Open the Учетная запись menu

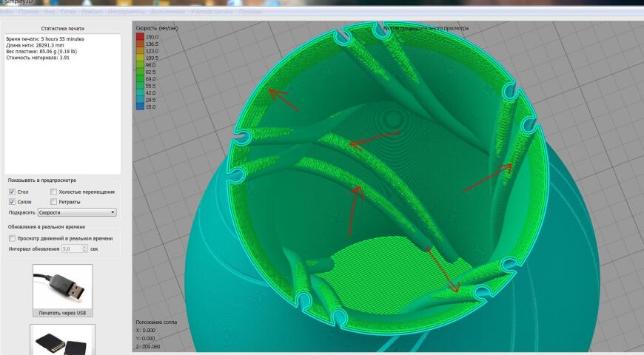point(212,12)
